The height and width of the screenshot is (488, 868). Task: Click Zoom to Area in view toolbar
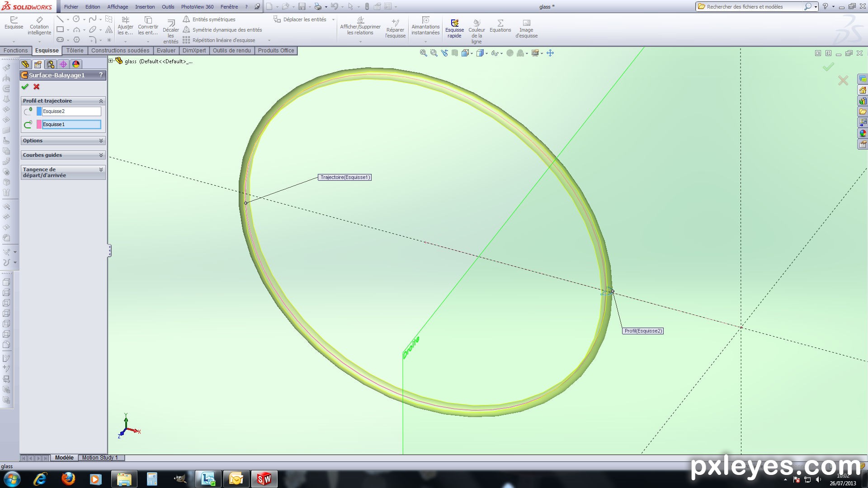pyautogui.click(x=434, y=53)
